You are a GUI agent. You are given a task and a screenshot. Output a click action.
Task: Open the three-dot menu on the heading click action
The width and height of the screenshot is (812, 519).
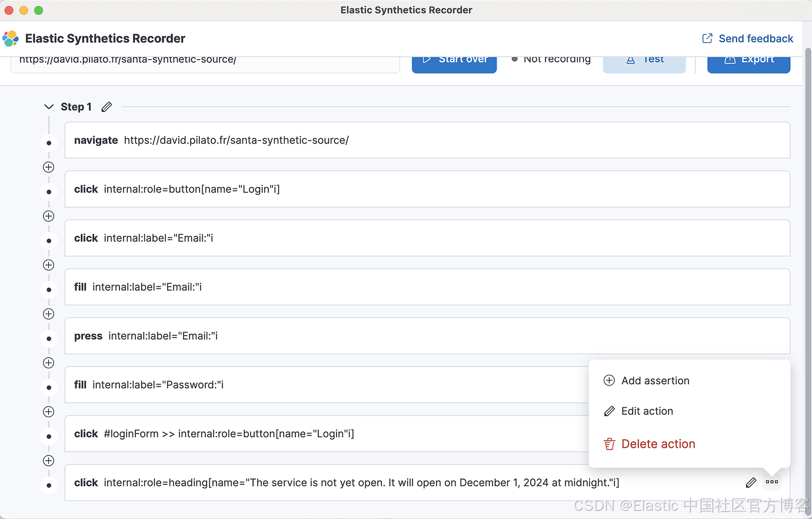[x=772, y=482]
